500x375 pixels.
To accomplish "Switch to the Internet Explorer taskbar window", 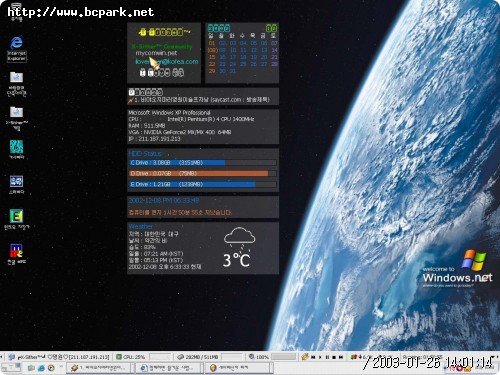I will click(168, 368).
